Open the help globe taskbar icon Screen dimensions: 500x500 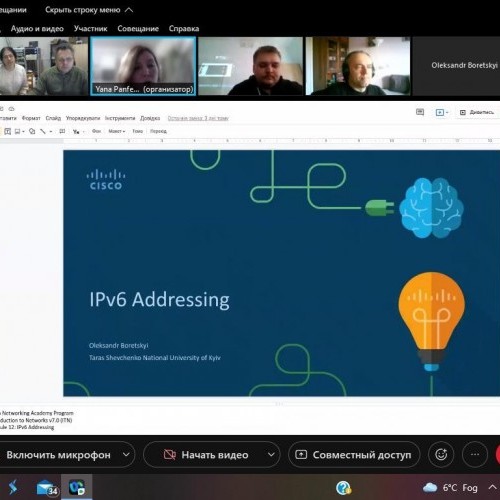point(343,488)
